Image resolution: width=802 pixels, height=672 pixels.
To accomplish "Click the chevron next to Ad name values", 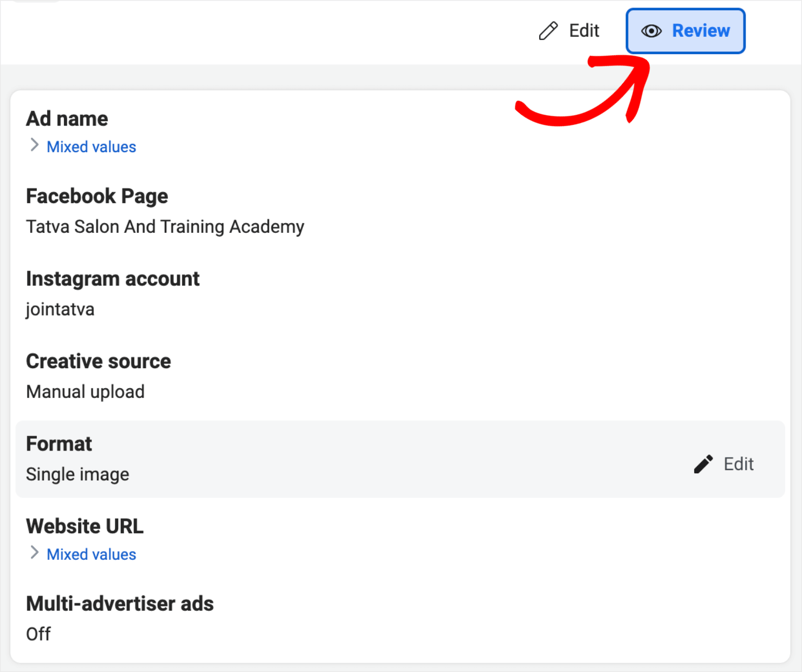I will pos(34,145).
